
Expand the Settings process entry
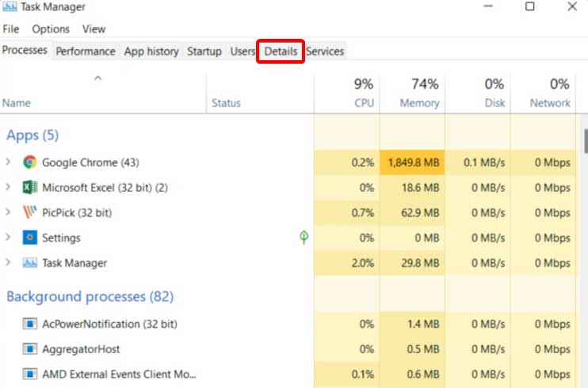pyautogui.click(x=8, y=237)
